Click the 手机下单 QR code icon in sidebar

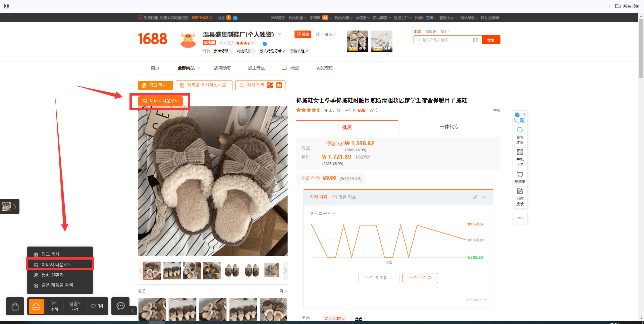point(520,158)
